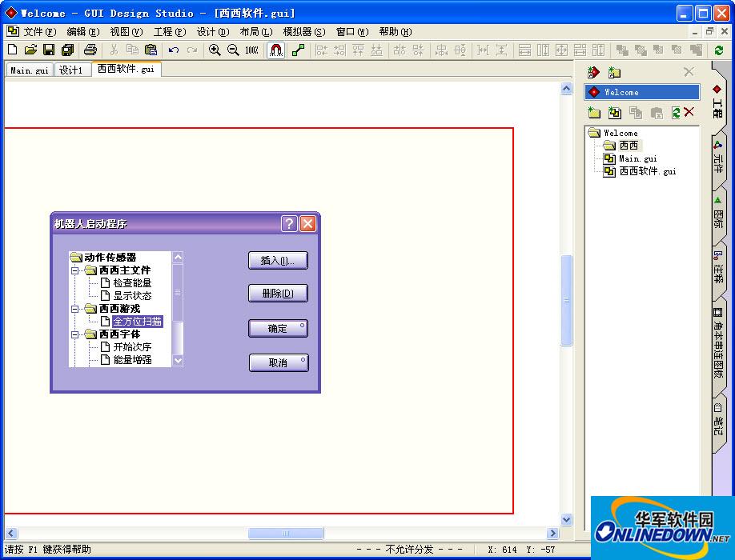Collapse the 西西游戏 tree branch

click(74, 310)
